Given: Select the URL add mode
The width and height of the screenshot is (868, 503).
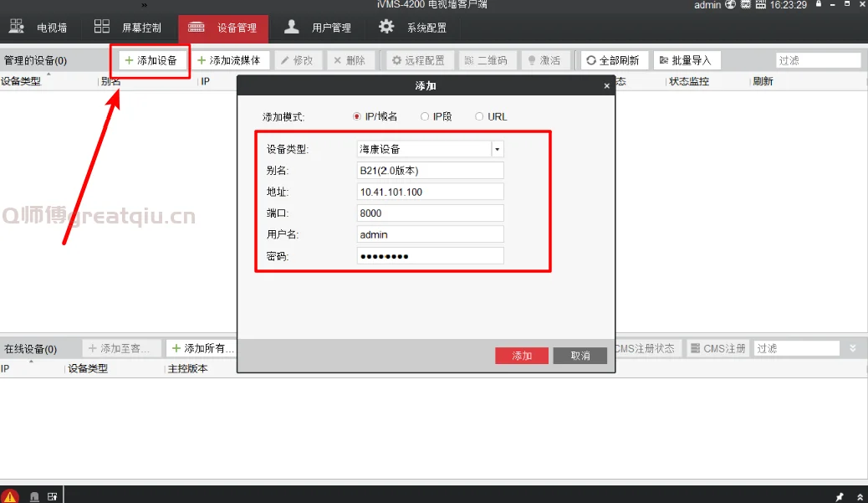Looking at the screenshot, I should click(x=479, y=116).
